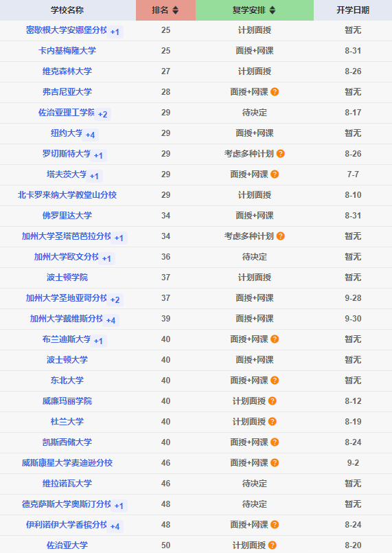
Task: Click the question icon in 塔夫茨大学 row
Action: coord(275,174)
